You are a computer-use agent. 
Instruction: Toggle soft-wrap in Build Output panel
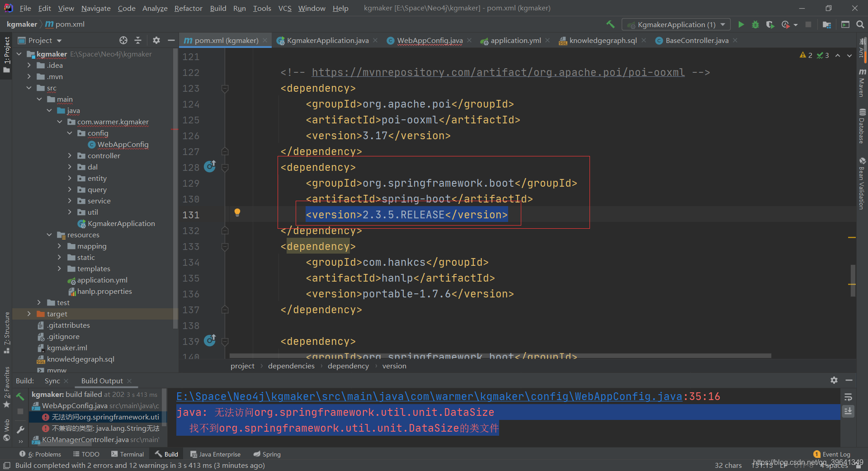[849, 396]
